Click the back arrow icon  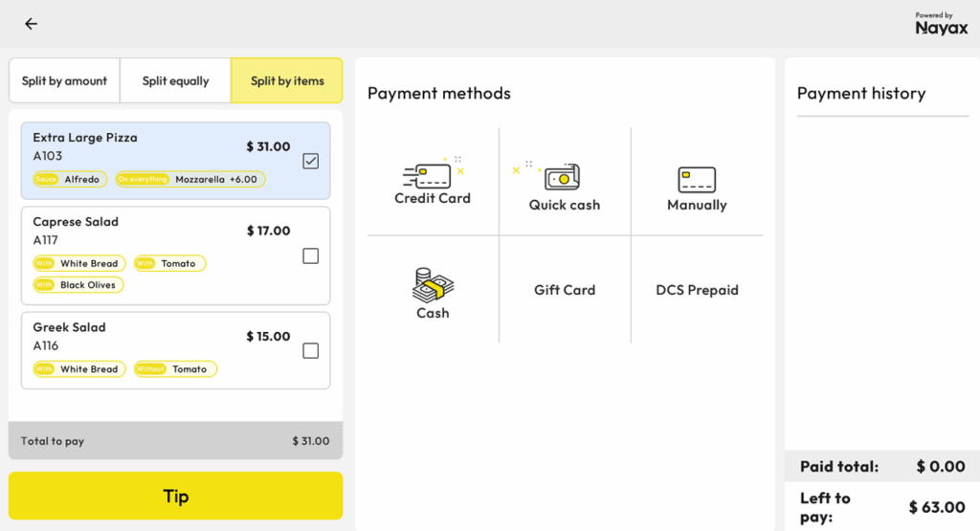32,24
